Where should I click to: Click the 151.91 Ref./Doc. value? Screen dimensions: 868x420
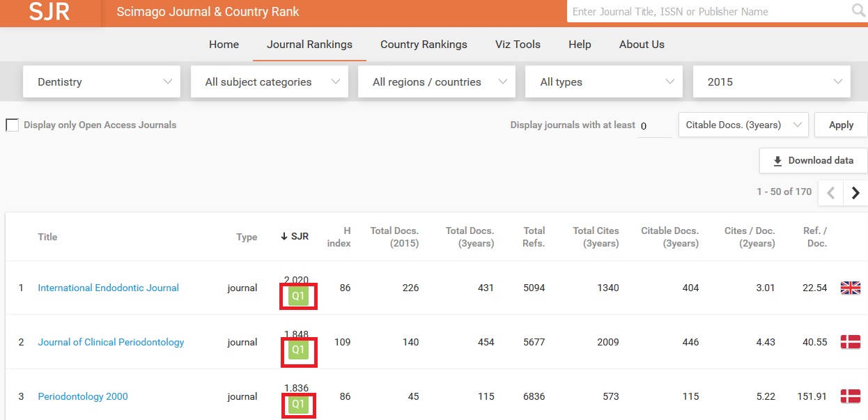[x=812, y=396]
